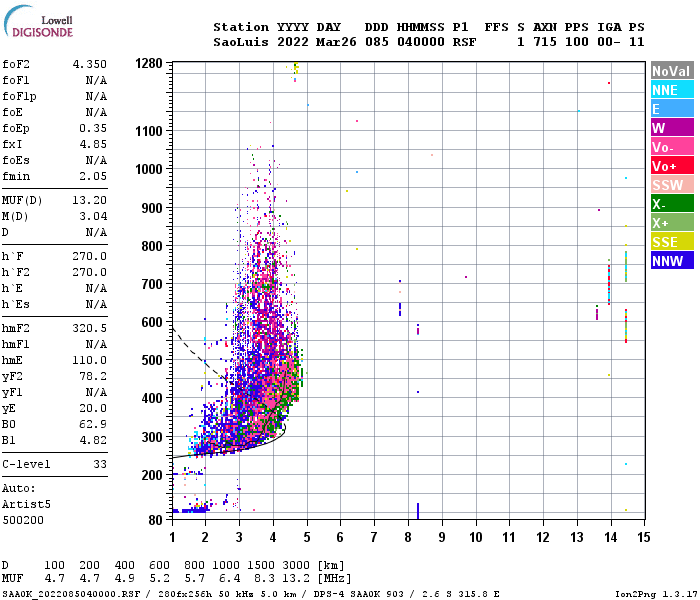Select the X+ light green swatch

pos(672,223)
